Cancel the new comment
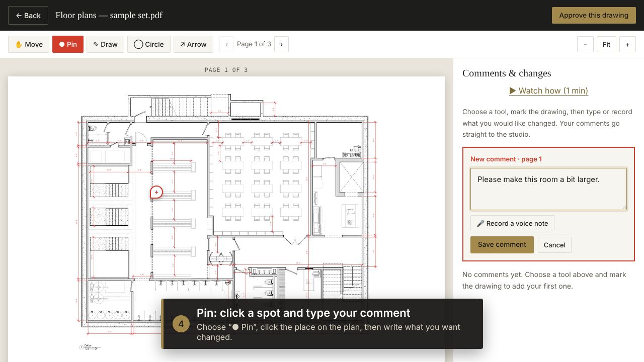Image resolution: width=644 pixels, height=362 pixels. coord(554,245)
